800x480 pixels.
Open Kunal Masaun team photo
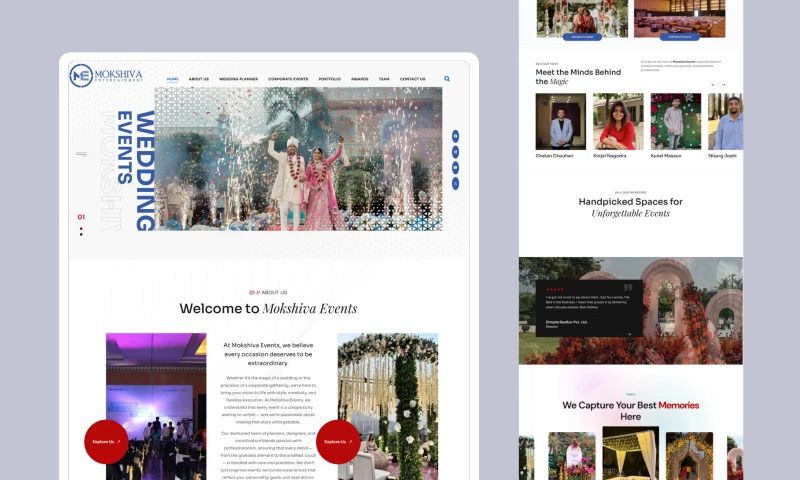click(x=676, y=121)
